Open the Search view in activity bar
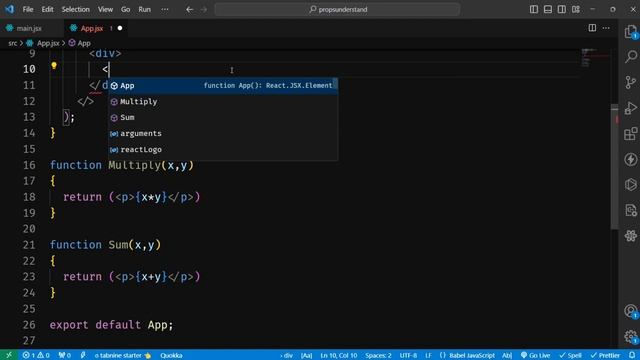The height and width of the screenshot is (360, 640). [631, 56]
